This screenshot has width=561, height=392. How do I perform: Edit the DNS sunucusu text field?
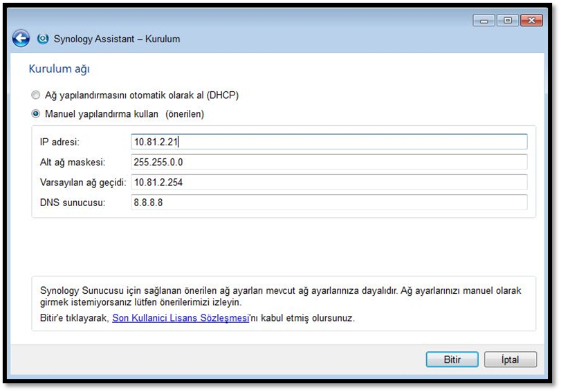pos(329,202)
